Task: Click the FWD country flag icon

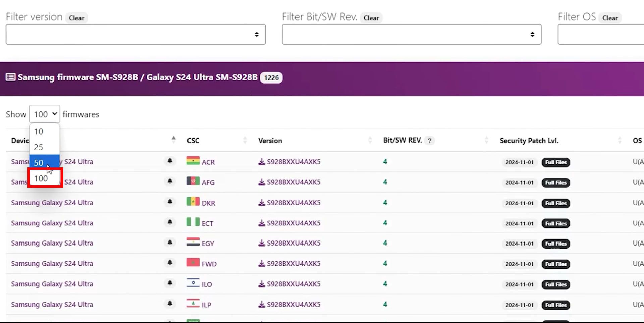Action: coord(193,263)
